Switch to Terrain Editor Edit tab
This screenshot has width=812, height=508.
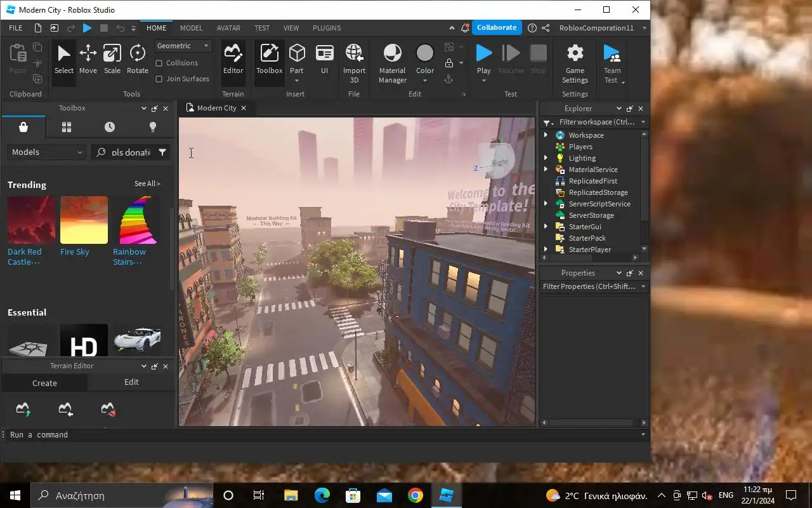(x=131, y=382)
